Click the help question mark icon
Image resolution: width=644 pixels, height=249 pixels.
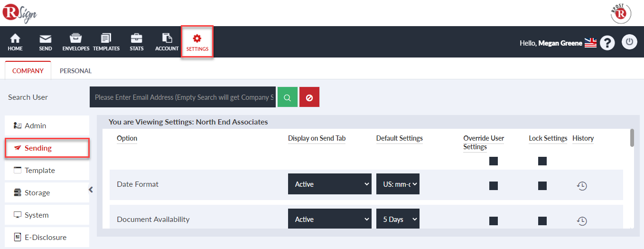(607, 43)
